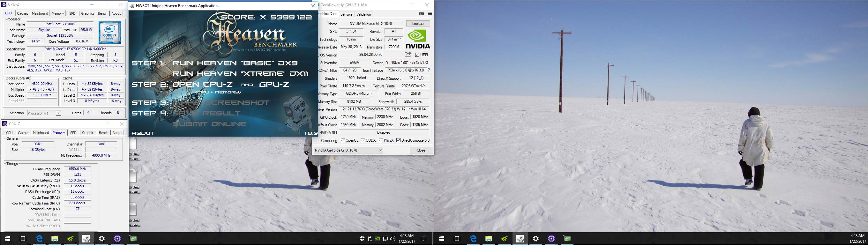868x245 pixels.
Task: Expand the Processor #1 selection dropdown
Action: [x=44, y=113]
